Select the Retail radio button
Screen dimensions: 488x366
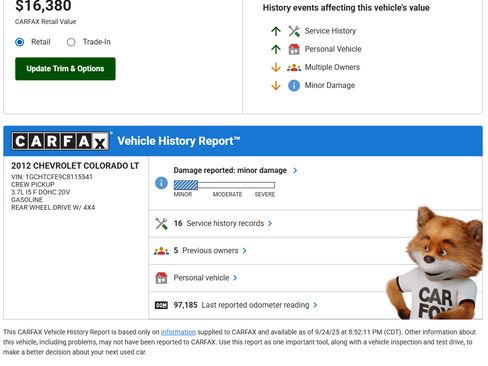(x=20, y=42)
